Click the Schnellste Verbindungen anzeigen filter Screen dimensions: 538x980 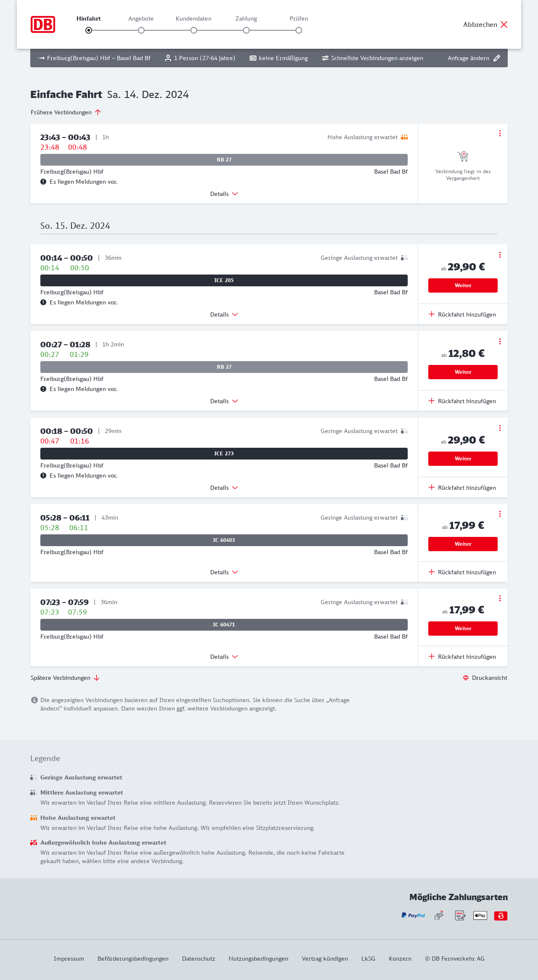tap(372, 58)
